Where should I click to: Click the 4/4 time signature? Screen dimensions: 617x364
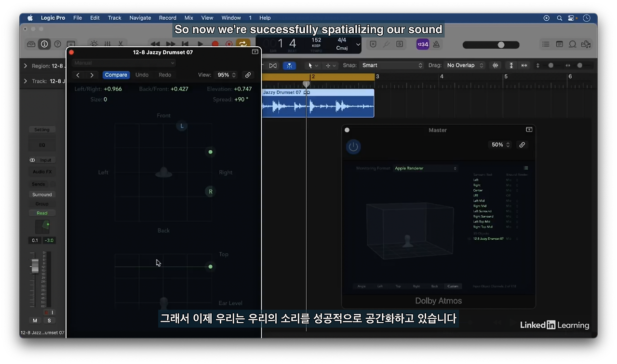point(342,40)
